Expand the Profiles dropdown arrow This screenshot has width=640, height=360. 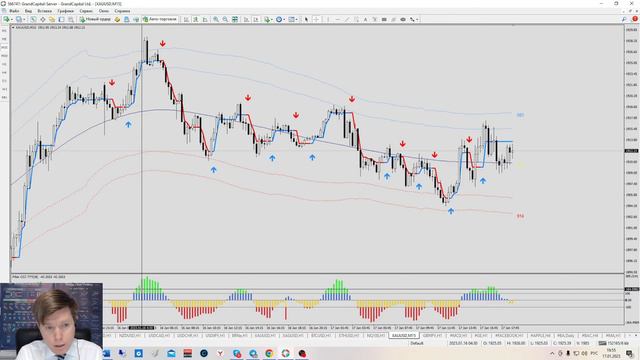tap(24, 19)
